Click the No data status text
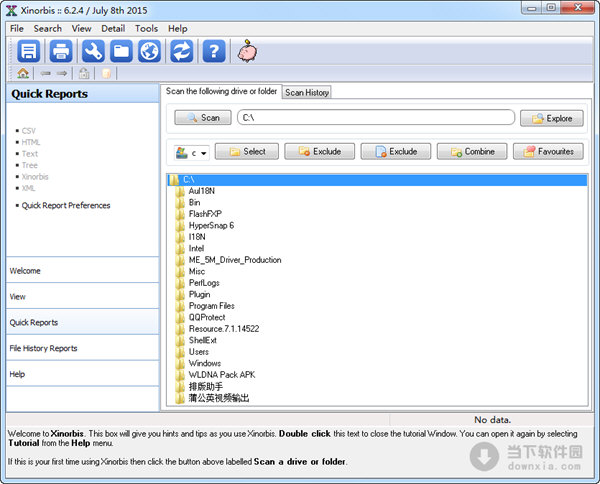 (492, 420)
